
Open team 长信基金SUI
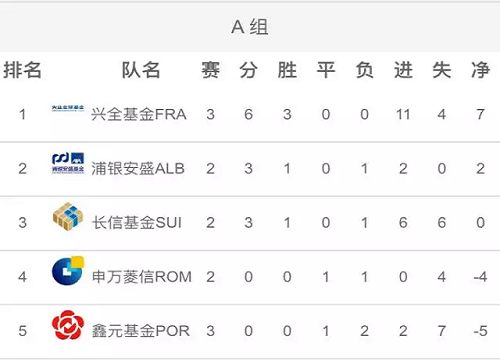[x=137, y=222]
